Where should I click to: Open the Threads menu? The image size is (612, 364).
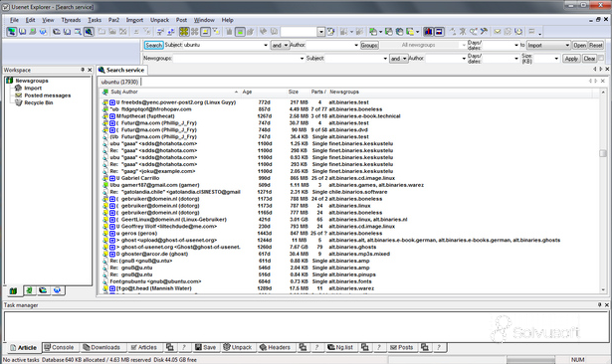(71, 20)
